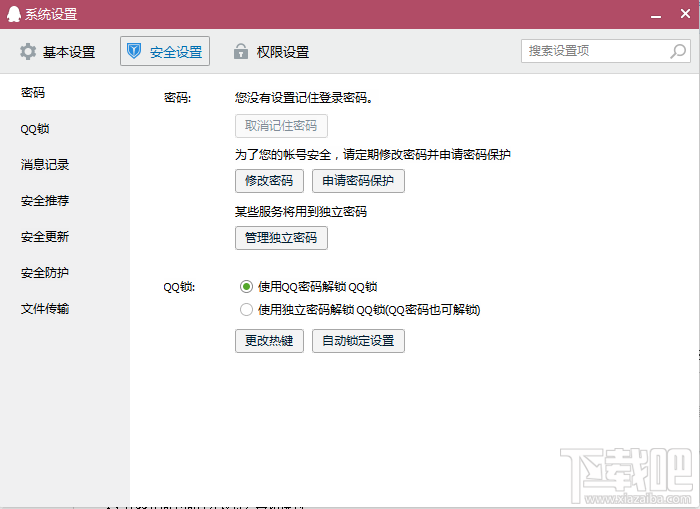Click the padlock icon beside 权限设置
The image size is (700, 509).
[x=241, y=51]
